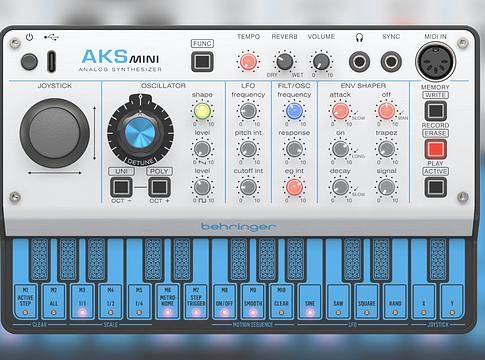Tap the M9 SMOOTH key
485x360 pixels.
point(253,301)
